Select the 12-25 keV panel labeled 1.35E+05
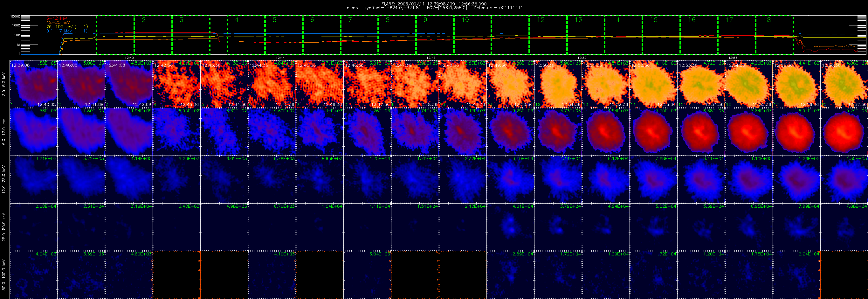The image size is (868, 299). pos(844,179)
